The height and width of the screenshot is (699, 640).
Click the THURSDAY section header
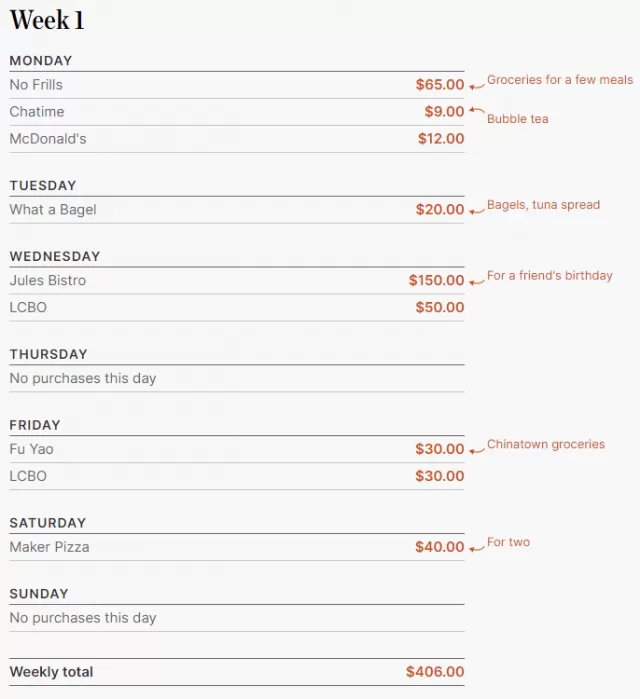tap(49, 354)
